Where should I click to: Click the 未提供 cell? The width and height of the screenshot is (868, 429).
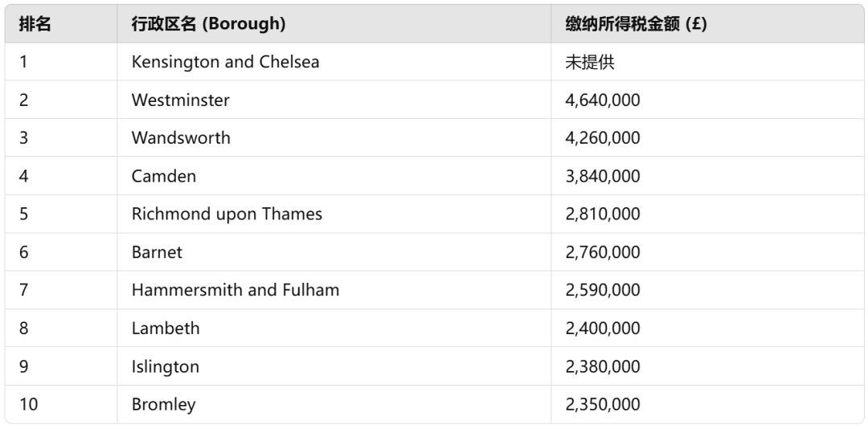coord(707,61)
